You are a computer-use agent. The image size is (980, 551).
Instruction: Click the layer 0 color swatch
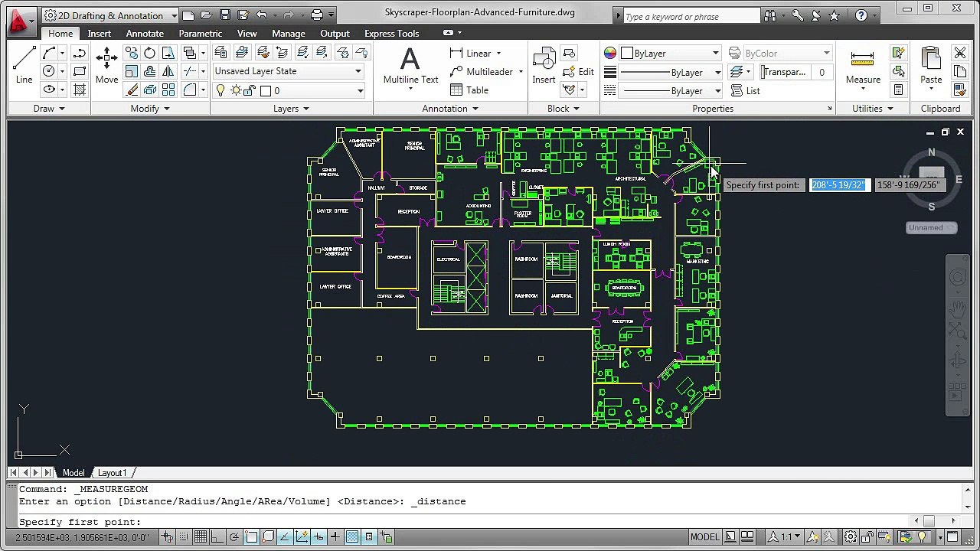click(266, 90)
